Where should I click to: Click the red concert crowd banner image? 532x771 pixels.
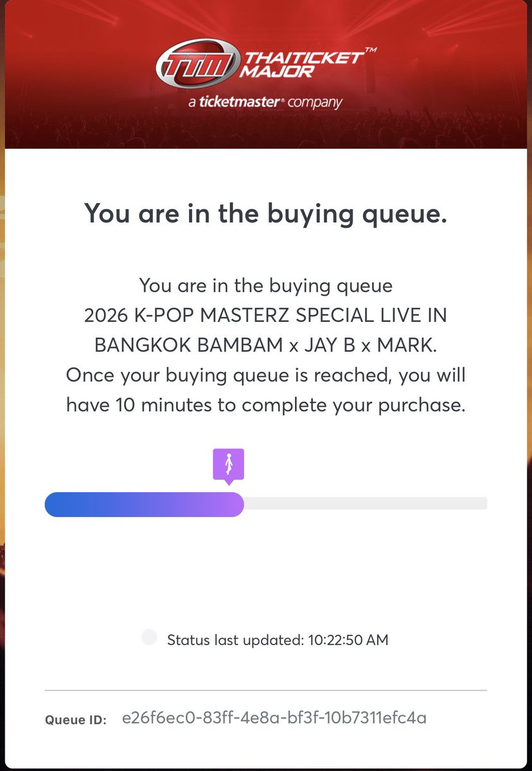(266, 75)
